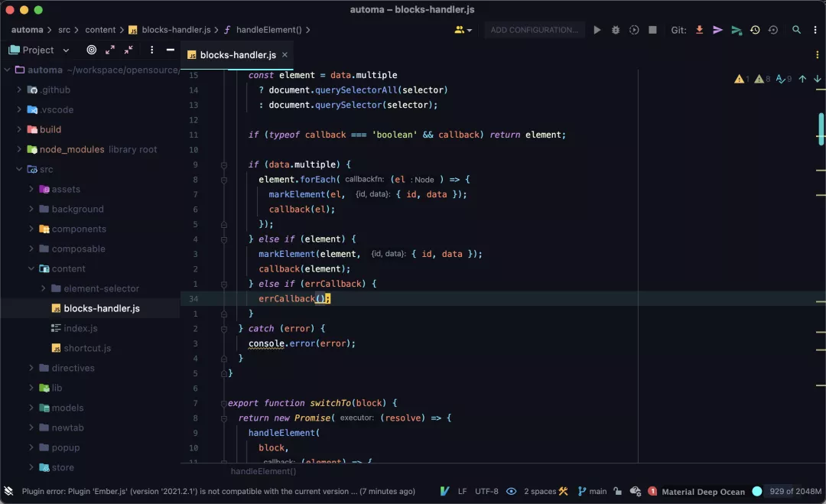The height and width of the screenshot is (504, 826).
Task: Jump to next highlighted error arrow
Action: coord(817,79)
